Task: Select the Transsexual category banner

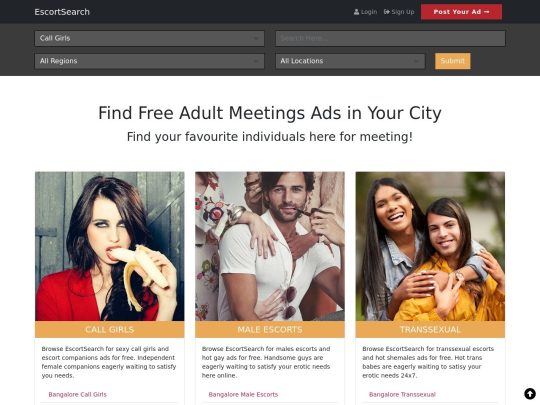Action: 430,330
